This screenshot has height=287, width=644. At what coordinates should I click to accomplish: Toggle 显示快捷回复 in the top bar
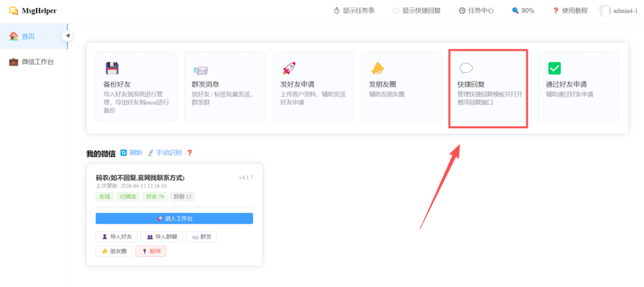click(x=415, y=11)
